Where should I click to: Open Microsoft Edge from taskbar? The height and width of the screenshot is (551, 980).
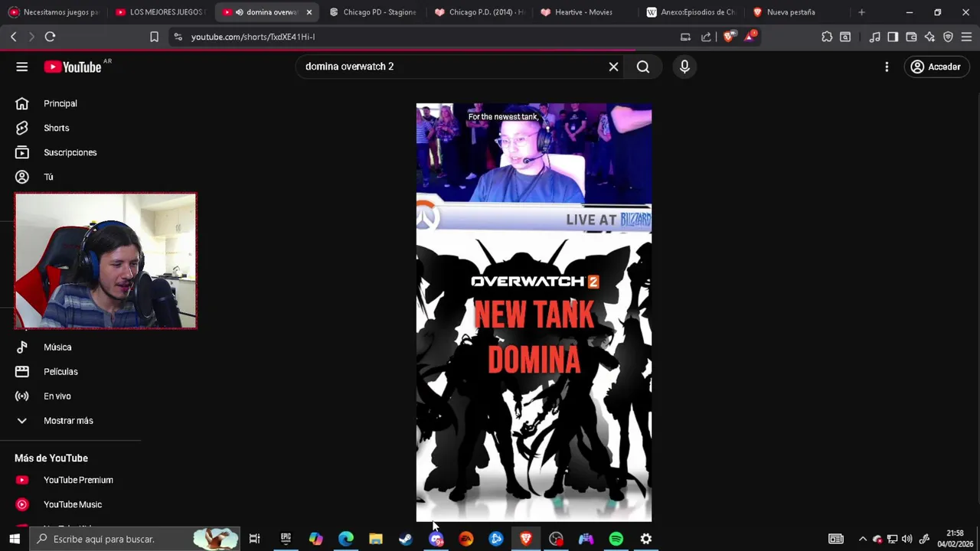click(x=346, y=539)
